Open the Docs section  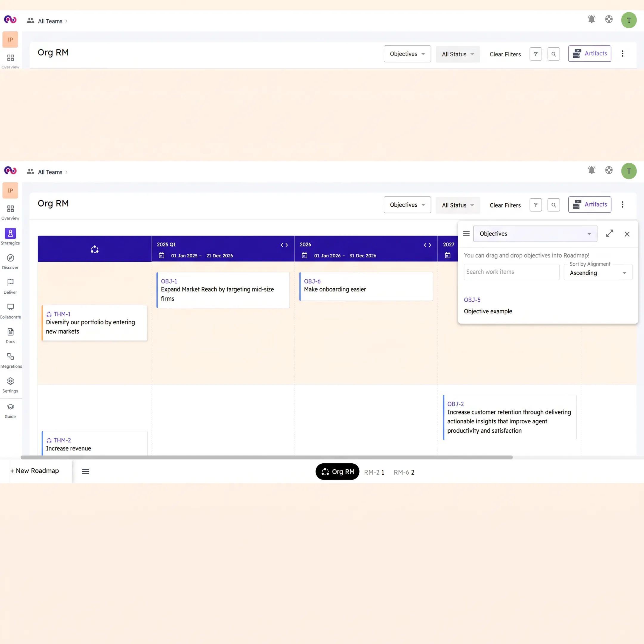point(10,335)
